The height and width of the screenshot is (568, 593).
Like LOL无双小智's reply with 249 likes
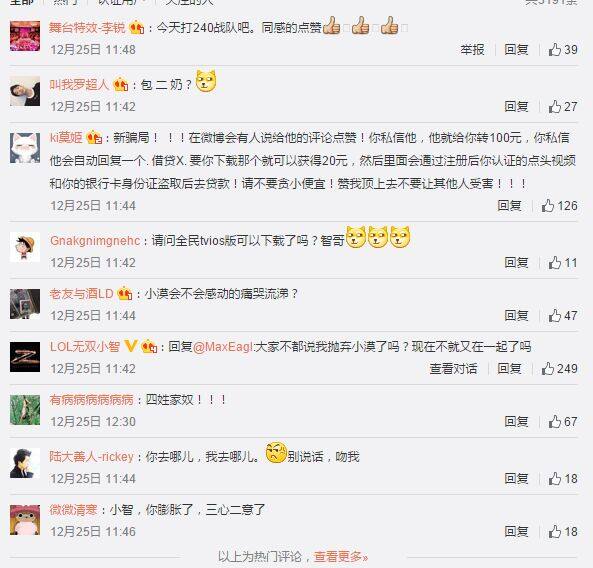point(559,368)
